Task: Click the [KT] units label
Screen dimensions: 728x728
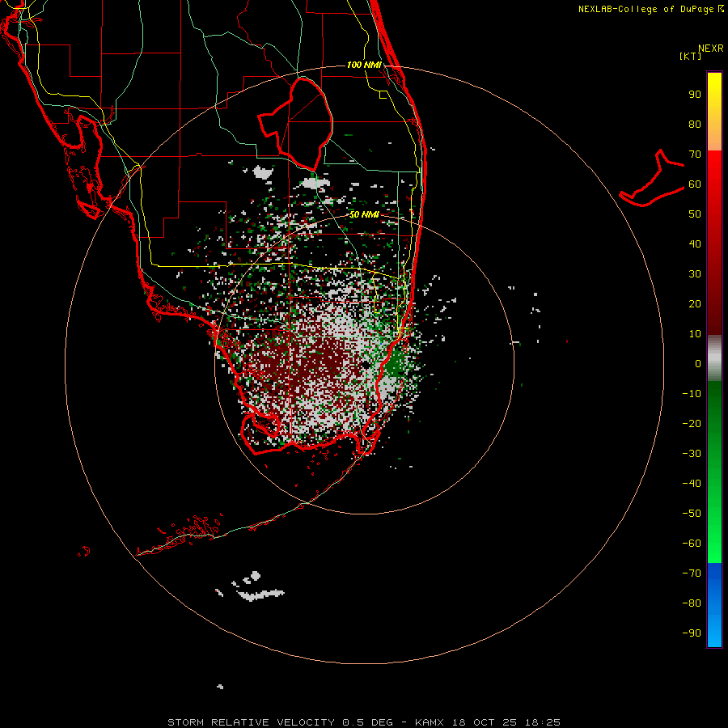Action: [690, 56]
